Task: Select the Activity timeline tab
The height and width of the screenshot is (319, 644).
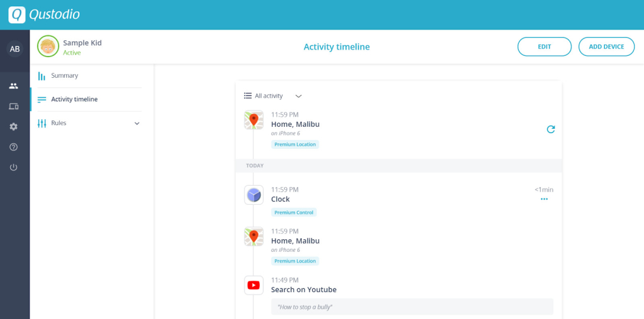Action: pyautogui.click(x=74, y=99)
